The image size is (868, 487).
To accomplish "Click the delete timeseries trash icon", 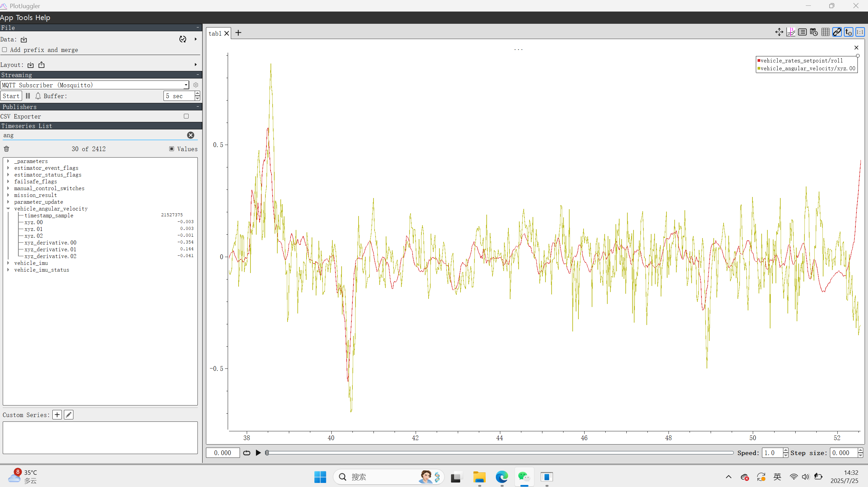I will (x=6, y=149).
